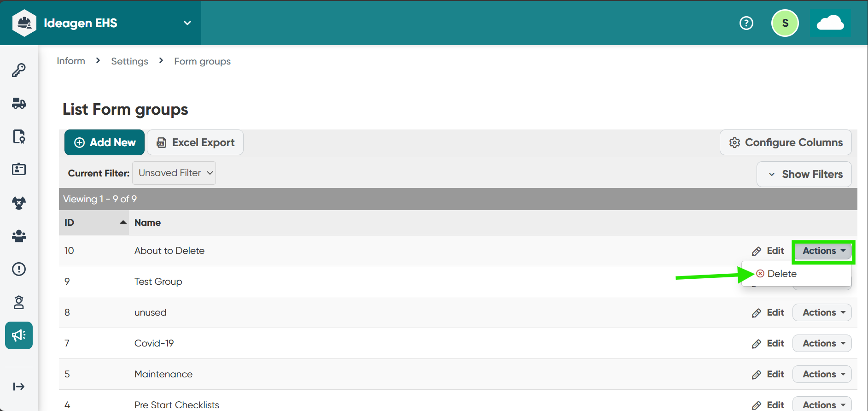Open Actions dropdown for unused row

click(822, 312)
